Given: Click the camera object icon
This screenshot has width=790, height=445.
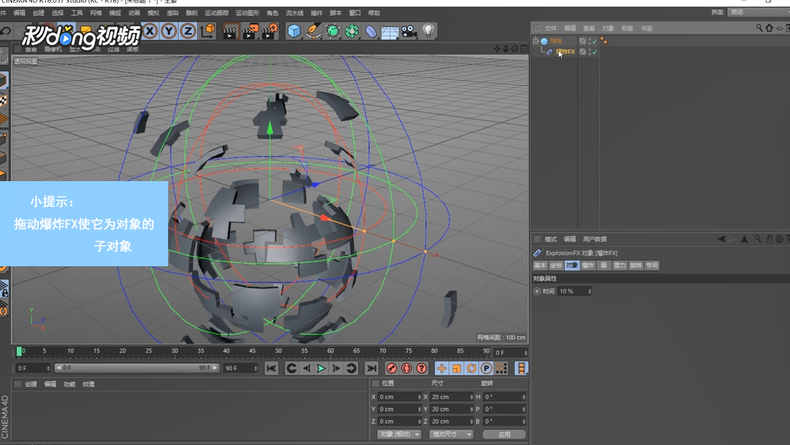Looking at the screenshot, I should pos(409,31).
